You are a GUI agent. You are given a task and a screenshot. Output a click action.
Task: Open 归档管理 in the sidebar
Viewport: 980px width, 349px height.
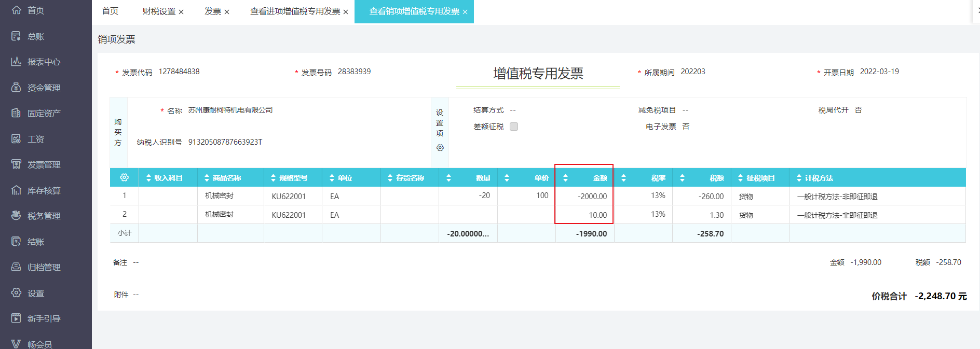click(44, 267)
